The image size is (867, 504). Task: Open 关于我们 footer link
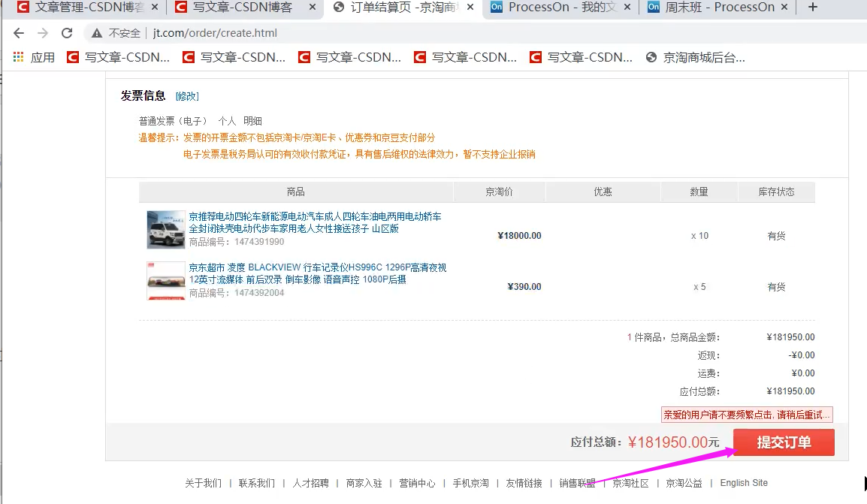pyautogui.click(x=203, y=483)
